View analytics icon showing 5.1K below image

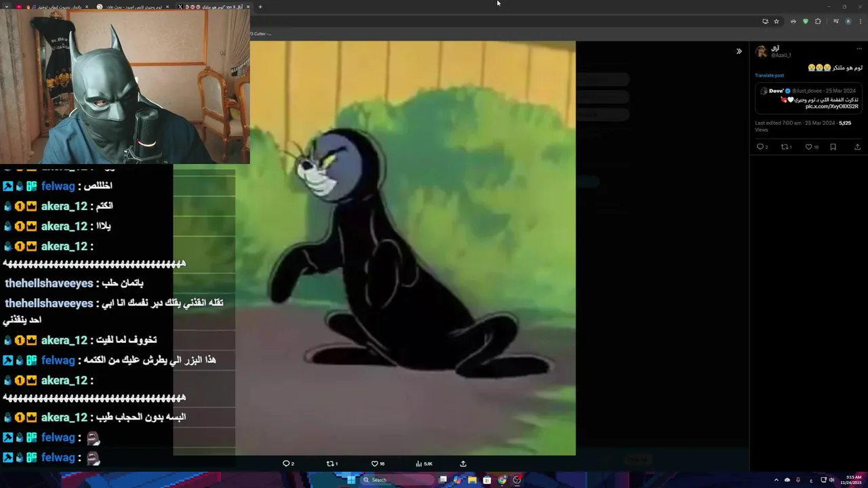click(419, 464)
